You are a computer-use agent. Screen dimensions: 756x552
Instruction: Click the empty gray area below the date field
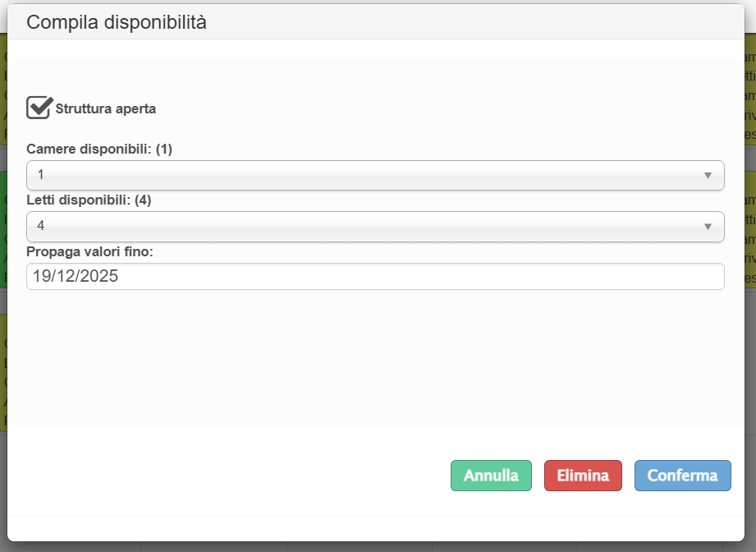(374, 361)
